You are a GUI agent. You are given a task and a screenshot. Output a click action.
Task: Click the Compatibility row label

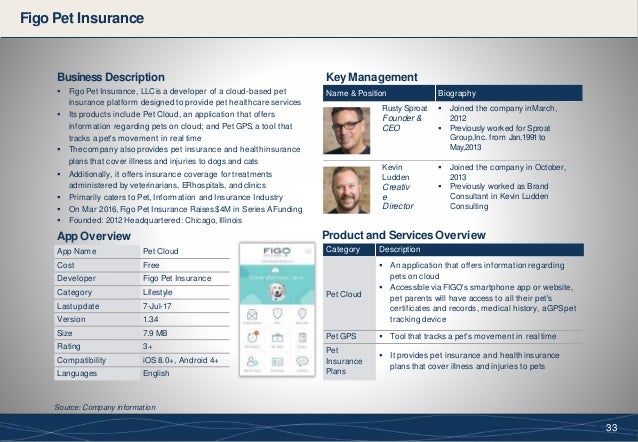pos(81,360)
